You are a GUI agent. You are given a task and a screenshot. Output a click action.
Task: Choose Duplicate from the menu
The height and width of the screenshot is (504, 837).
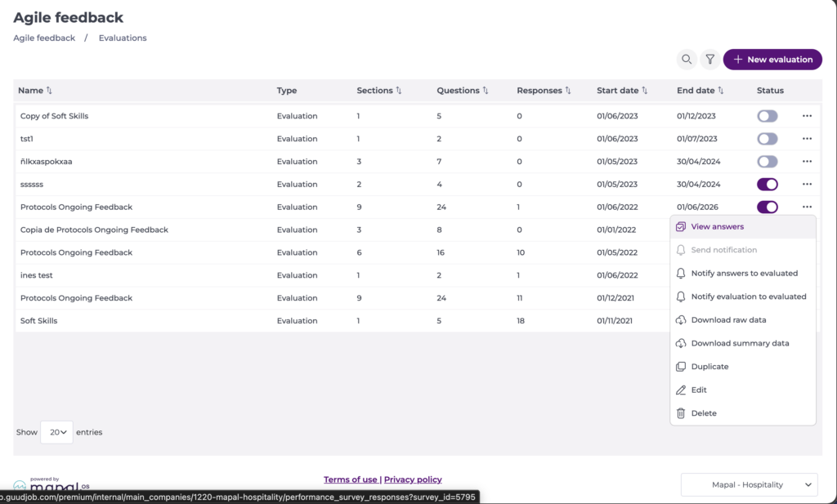(742, 367)
